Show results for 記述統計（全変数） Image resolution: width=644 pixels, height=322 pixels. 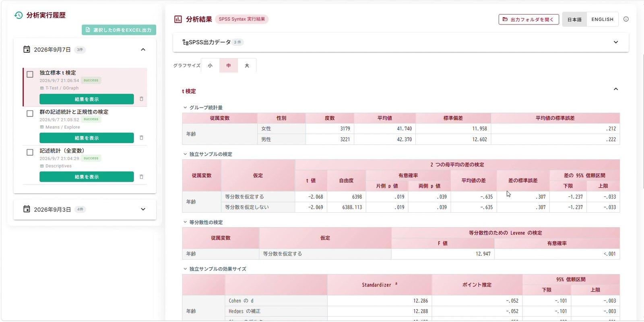(87, 177)
